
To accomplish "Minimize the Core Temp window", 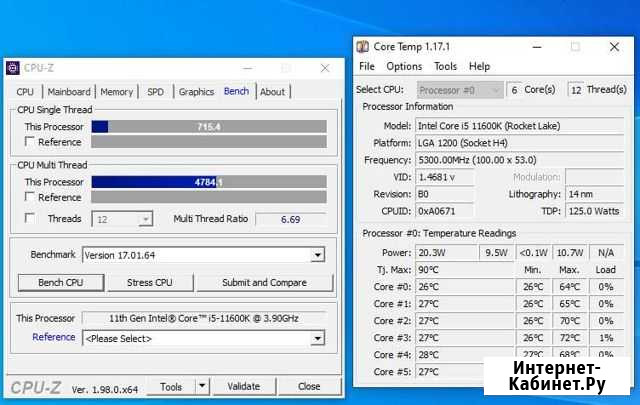I will 537,47.
